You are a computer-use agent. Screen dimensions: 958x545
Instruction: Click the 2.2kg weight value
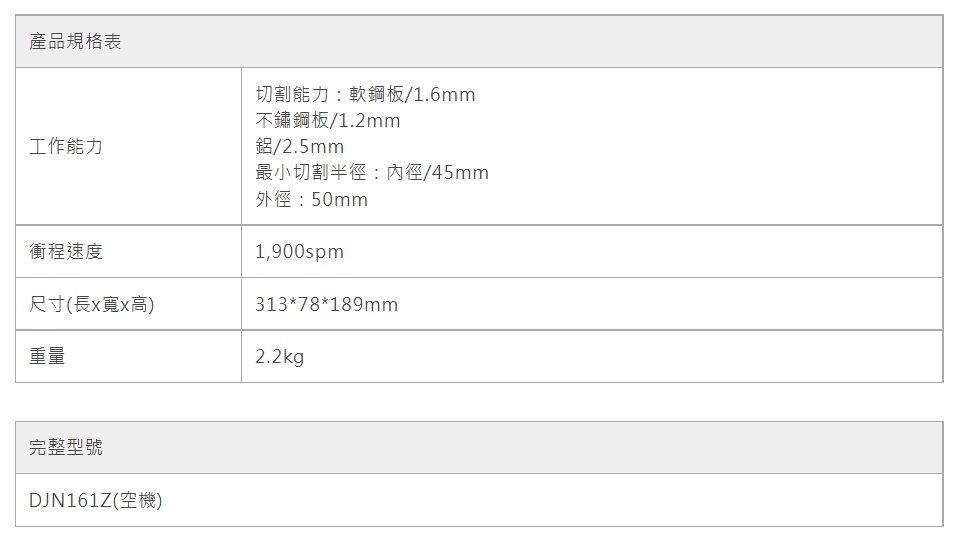coord(279,356)
